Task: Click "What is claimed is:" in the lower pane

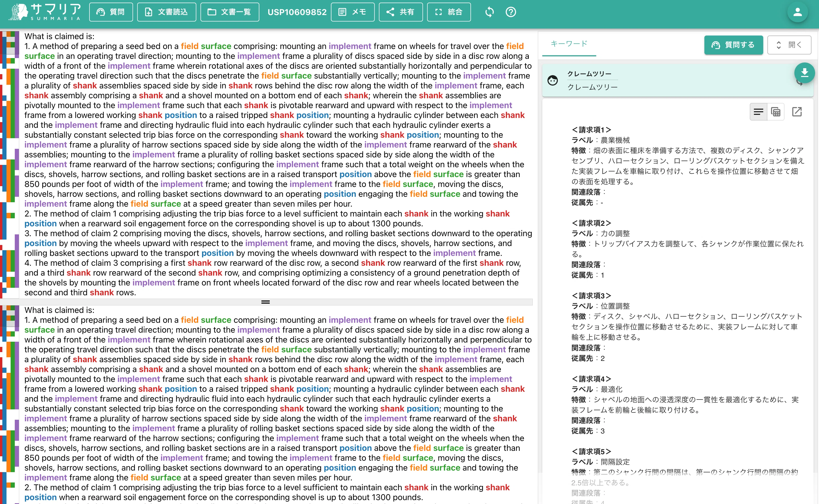Action: click(59, 310)
